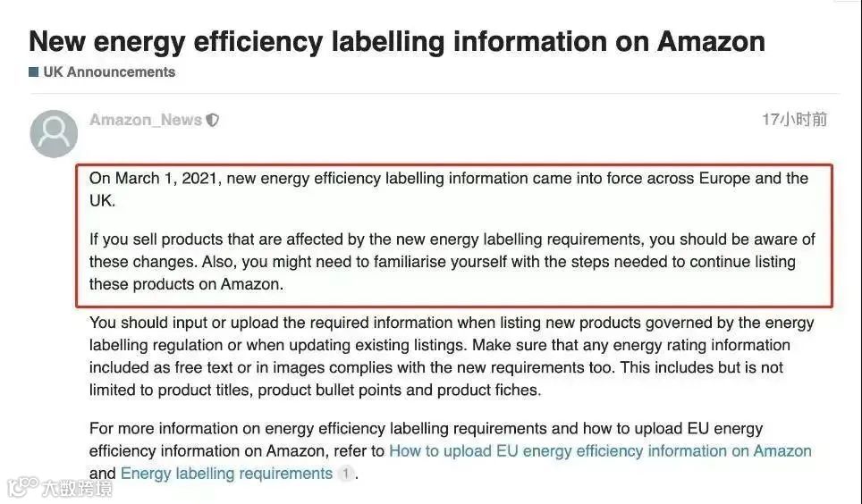Click the 大数跨境 watermark text
The width and height of the screenshot is (862, 504).
pyautogui.click(x=77, y=488)
